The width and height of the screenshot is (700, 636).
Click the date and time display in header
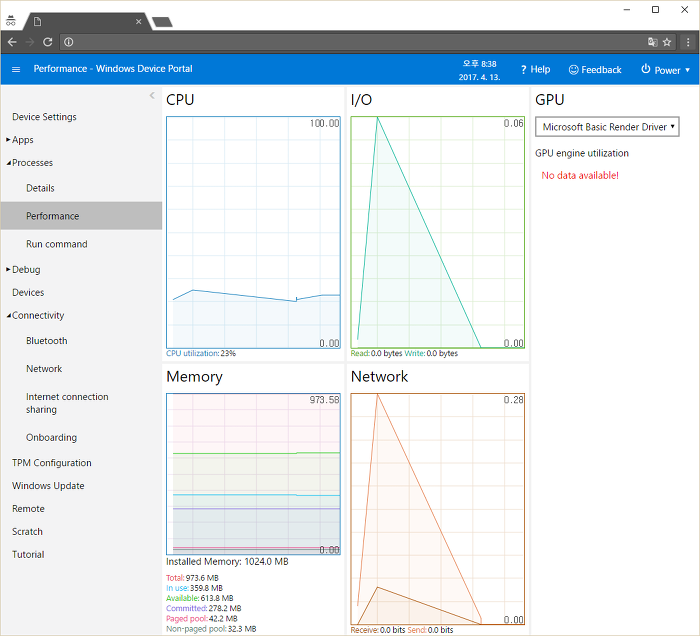[x=479, y=71]
